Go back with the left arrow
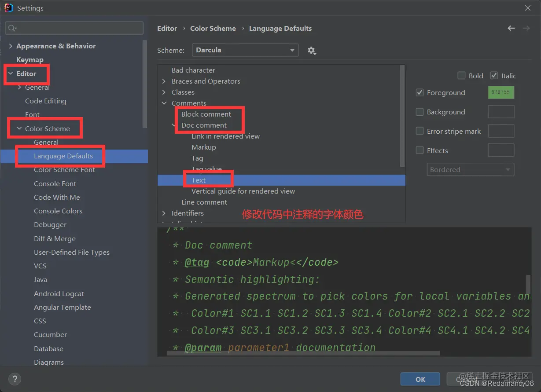This screenshot has height=392, width=541. [x=511, y=28]
